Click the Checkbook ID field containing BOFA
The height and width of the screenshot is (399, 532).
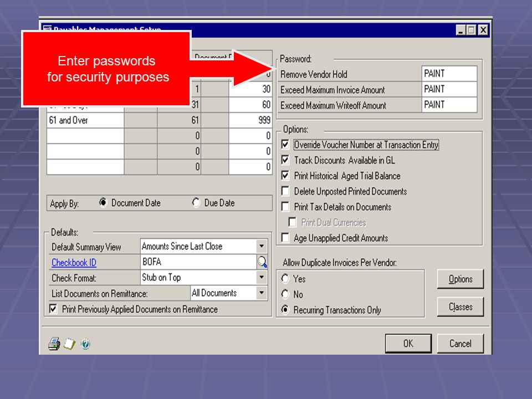[198, 262]
